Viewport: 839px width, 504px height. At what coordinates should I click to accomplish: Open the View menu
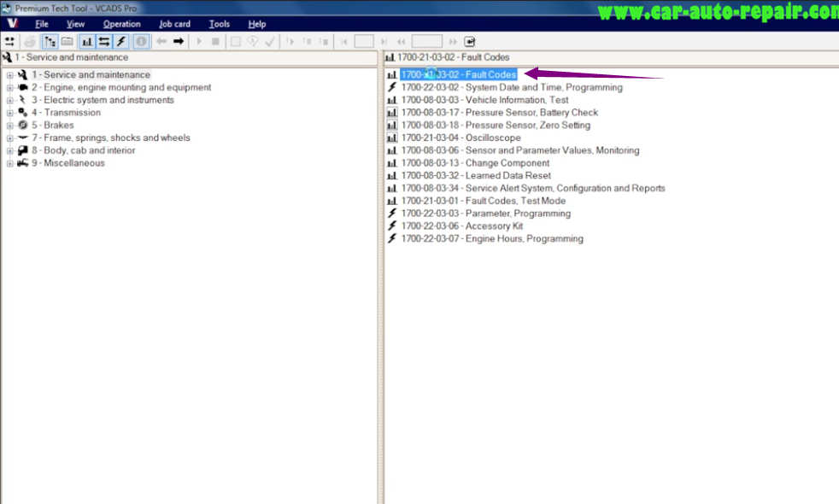click(x=75, y=24)
